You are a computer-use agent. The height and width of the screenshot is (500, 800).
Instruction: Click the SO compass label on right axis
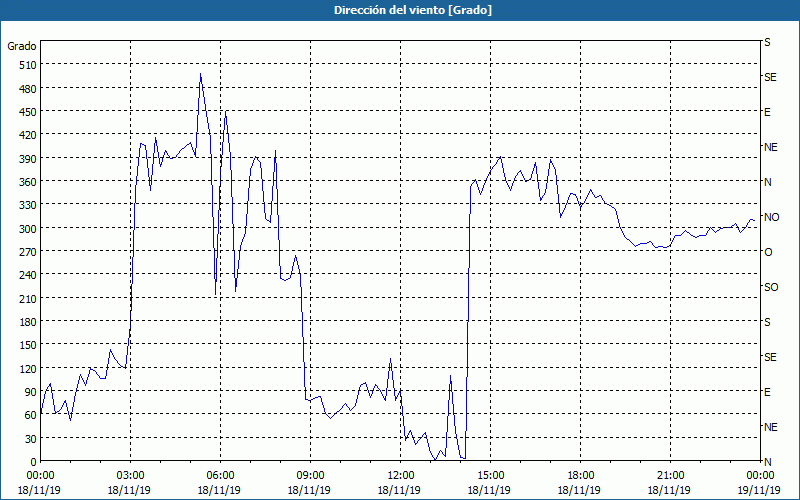click(771, 287)
